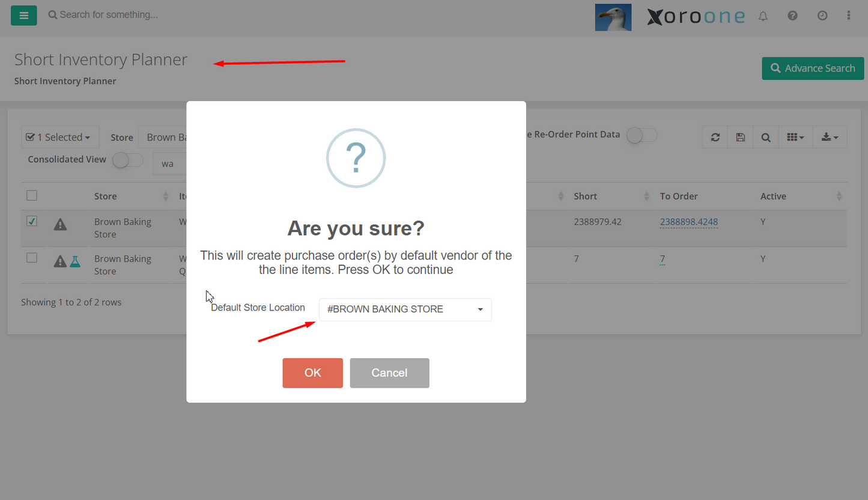Click the Short value 7 in second row

pos(576,259)
